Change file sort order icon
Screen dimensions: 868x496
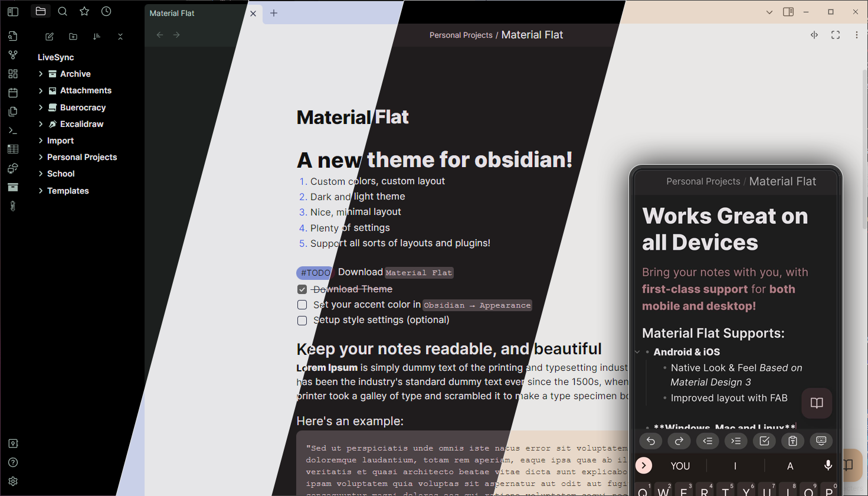pyautogui.click(x=97, y=37)
